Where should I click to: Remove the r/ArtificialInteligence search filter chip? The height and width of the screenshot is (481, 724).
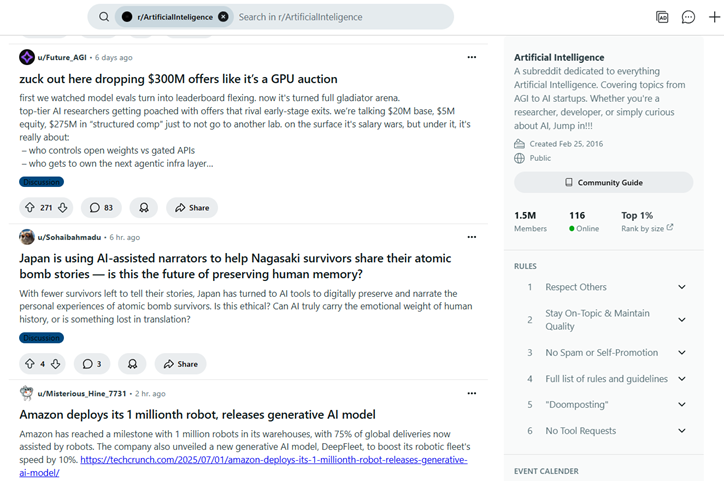[223, 17]
